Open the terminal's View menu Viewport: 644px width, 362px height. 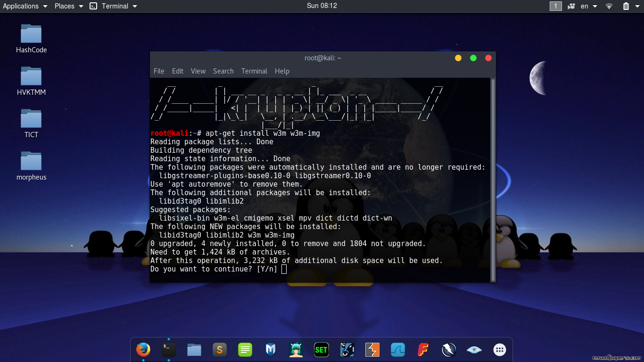click(x=198, y=71)
